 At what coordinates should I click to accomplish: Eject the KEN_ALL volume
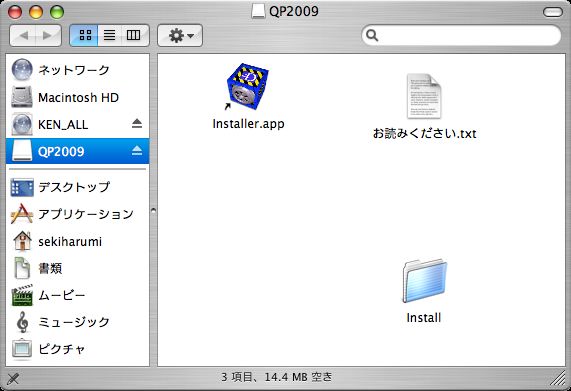pyautogui.click(x=137, y=124)
